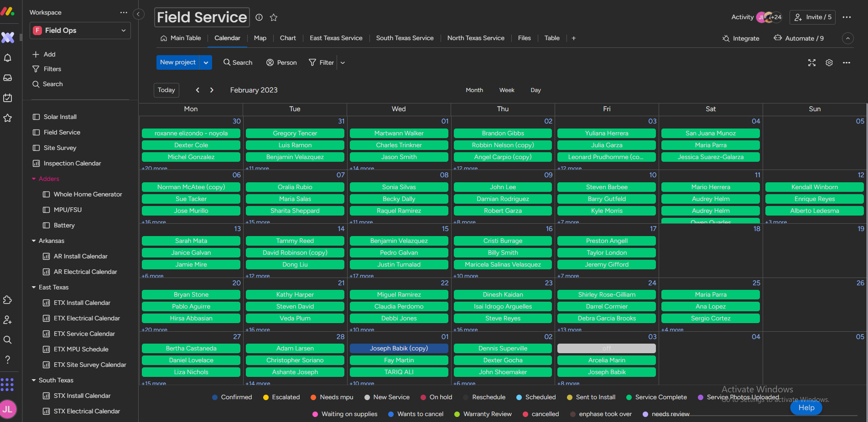Open board three-dot menu near Invite
The width and height of the screenshot is (868, 422).
pos(847,17)
